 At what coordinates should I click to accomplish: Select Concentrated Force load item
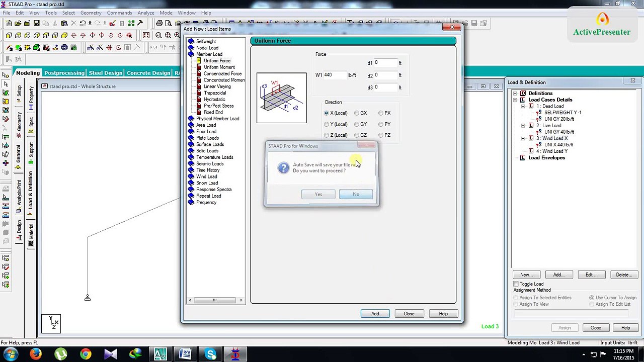tap(222, 74)
